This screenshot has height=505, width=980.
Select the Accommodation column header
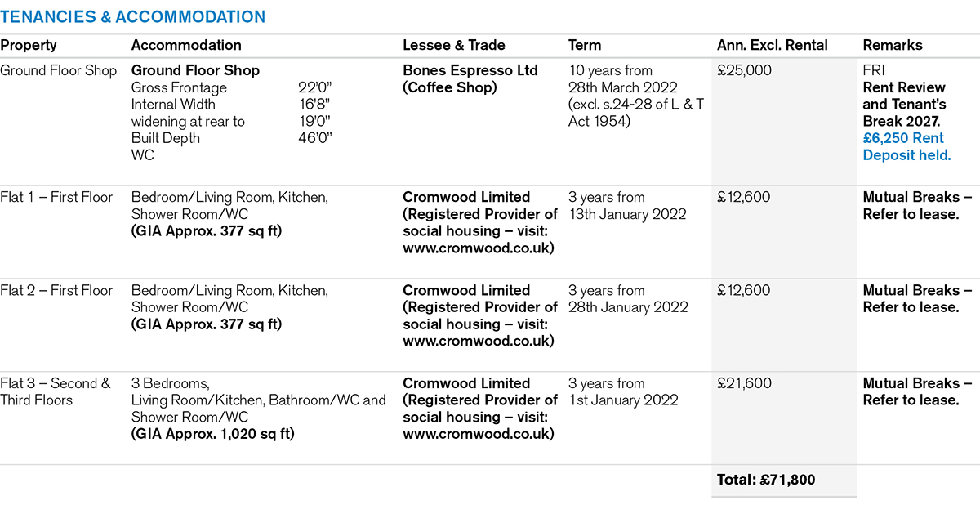coord(186,46)
